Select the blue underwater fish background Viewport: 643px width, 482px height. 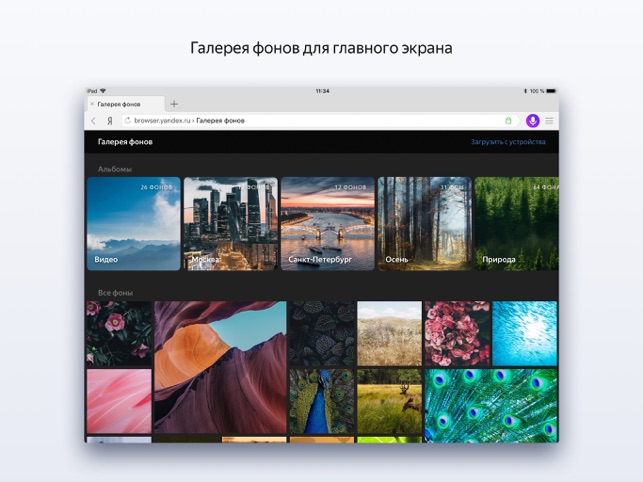coord(524,334)
